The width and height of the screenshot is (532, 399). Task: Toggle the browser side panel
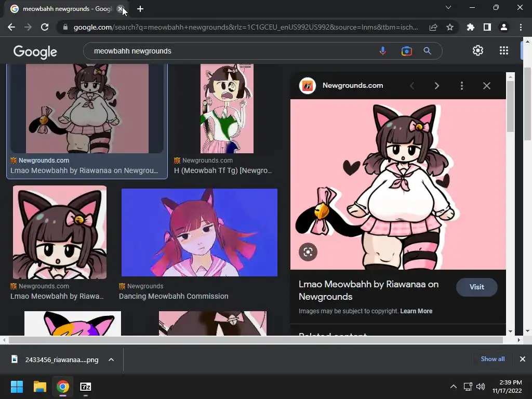point(487,27)
